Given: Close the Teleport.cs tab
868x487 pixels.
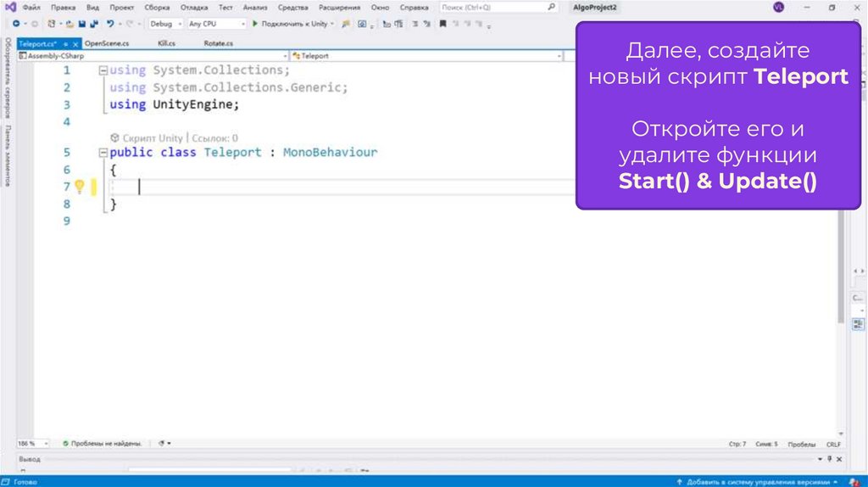Looking at the screenshot, I should pyautogui.click(x=75, y=44).
